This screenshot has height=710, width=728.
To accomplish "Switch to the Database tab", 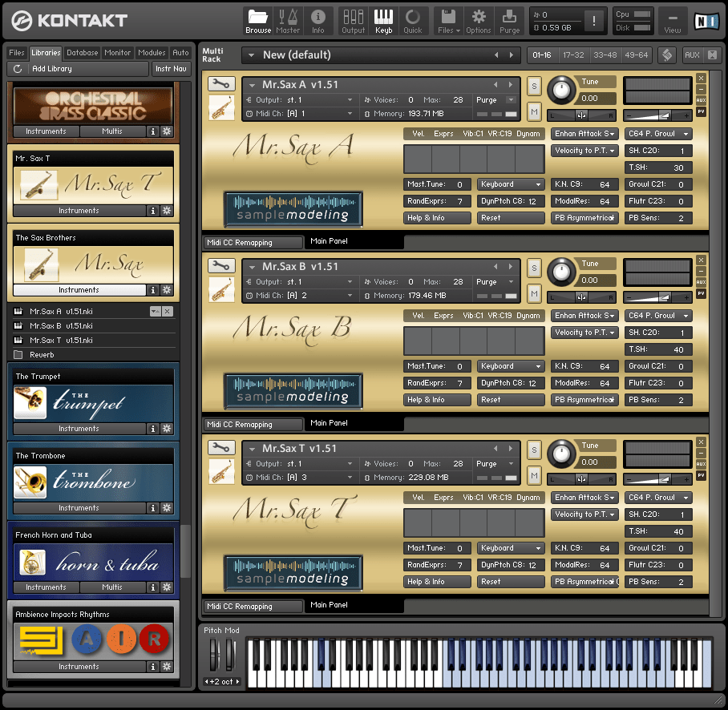I will (82, 53).
